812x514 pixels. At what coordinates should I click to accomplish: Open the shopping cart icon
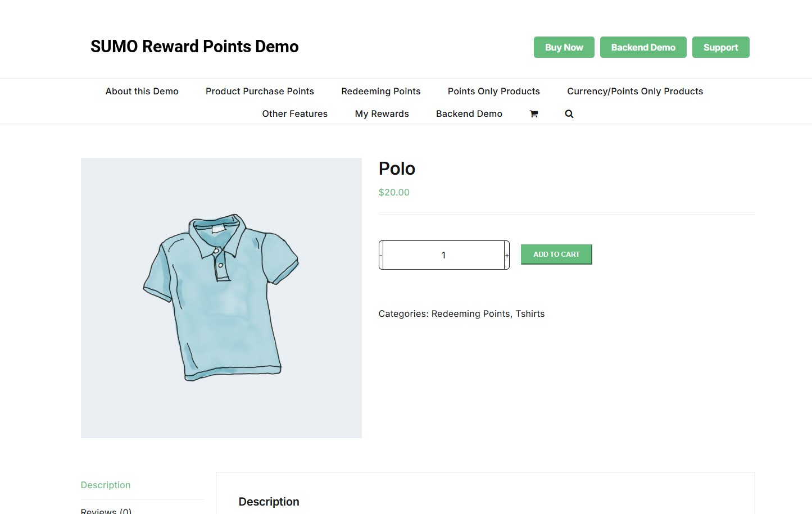tap(533, 113)
